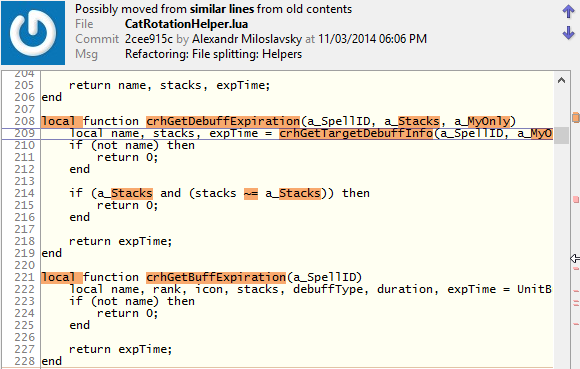The image size is (580, 369).
Task: Select line number 221 in the gutter
Action: point(24,277)
